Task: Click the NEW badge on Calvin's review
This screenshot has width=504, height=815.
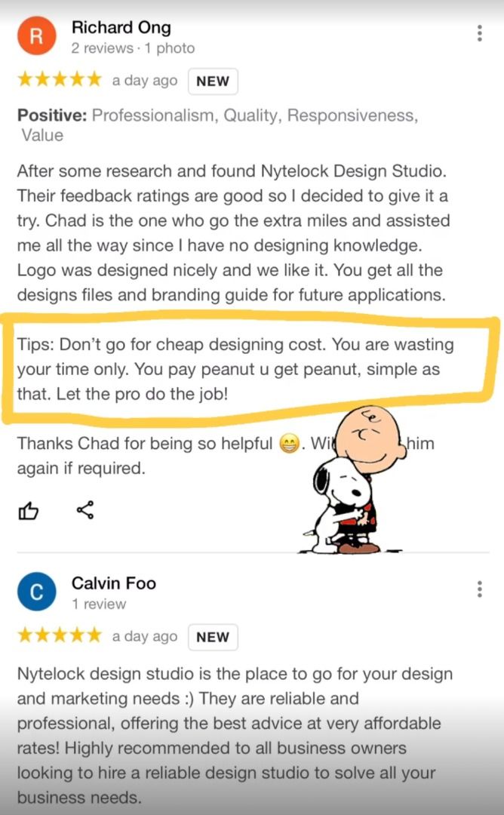Action: pyautogui.click(x=213, y=637)
